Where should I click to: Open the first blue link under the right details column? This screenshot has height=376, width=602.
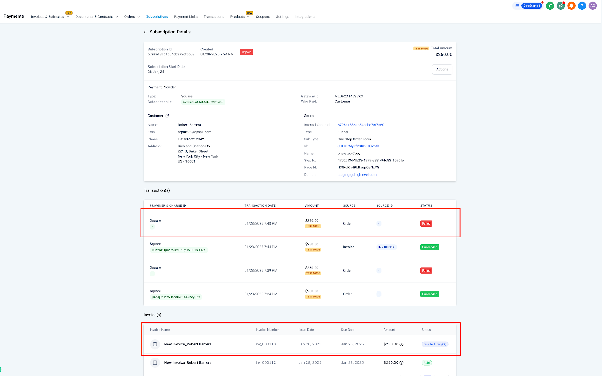[361, 125]
